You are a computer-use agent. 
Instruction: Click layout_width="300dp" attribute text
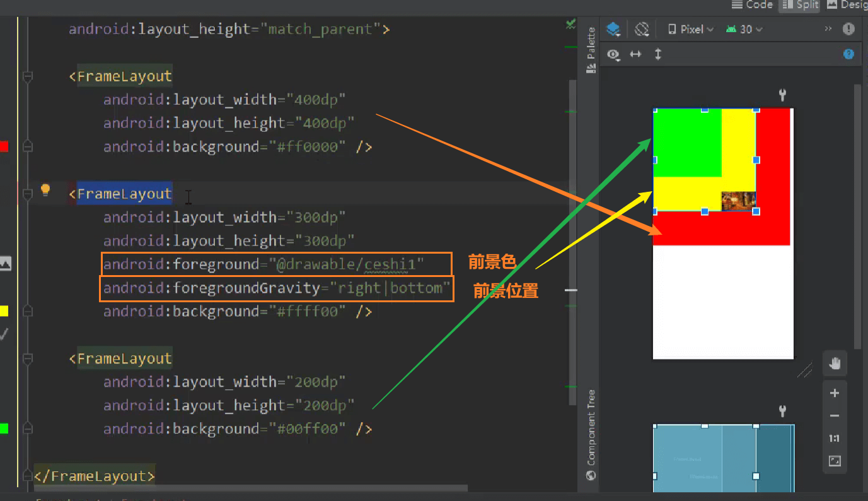pos(224,218)
